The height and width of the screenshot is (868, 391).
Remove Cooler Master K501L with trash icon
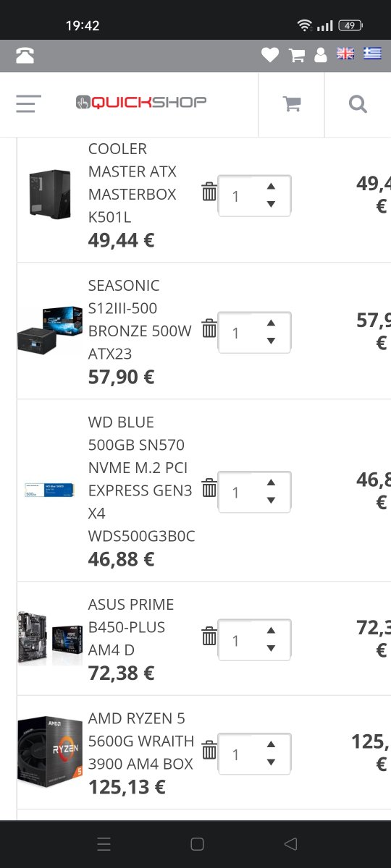pyautogui.click(x=209, y=192)
